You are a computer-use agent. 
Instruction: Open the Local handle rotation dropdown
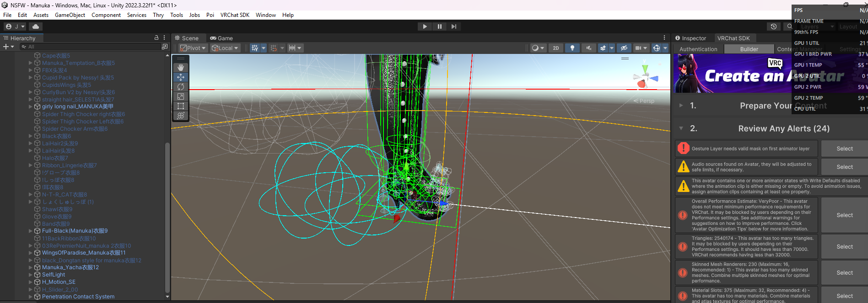pyautogui.click(x=225, y=48)
